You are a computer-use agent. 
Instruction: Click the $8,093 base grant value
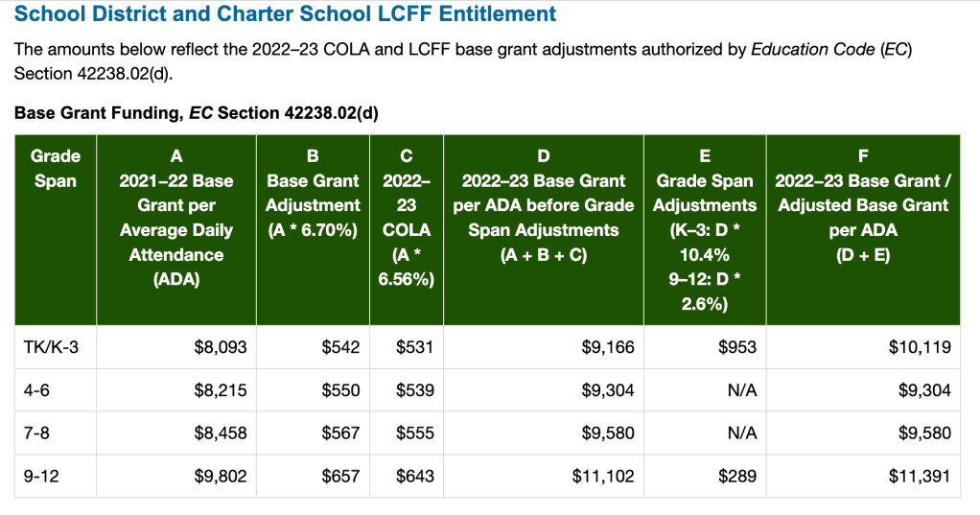220,347
